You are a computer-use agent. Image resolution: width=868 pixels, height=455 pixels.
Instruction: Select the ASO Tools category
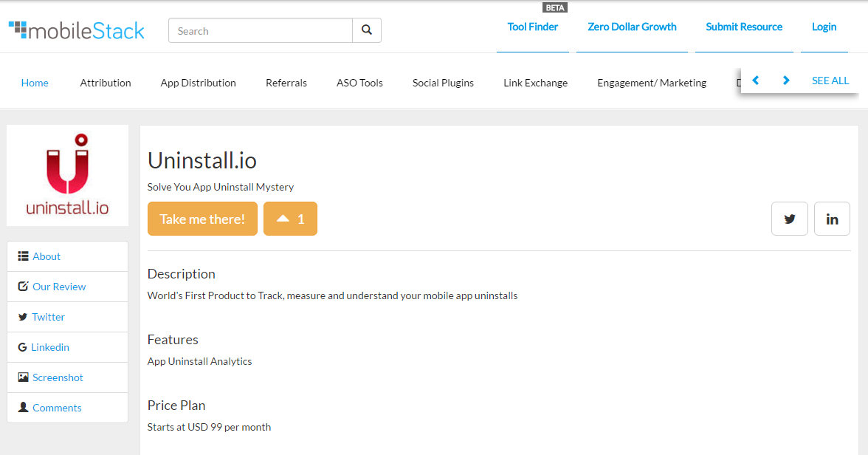click(x=360, y=83)
